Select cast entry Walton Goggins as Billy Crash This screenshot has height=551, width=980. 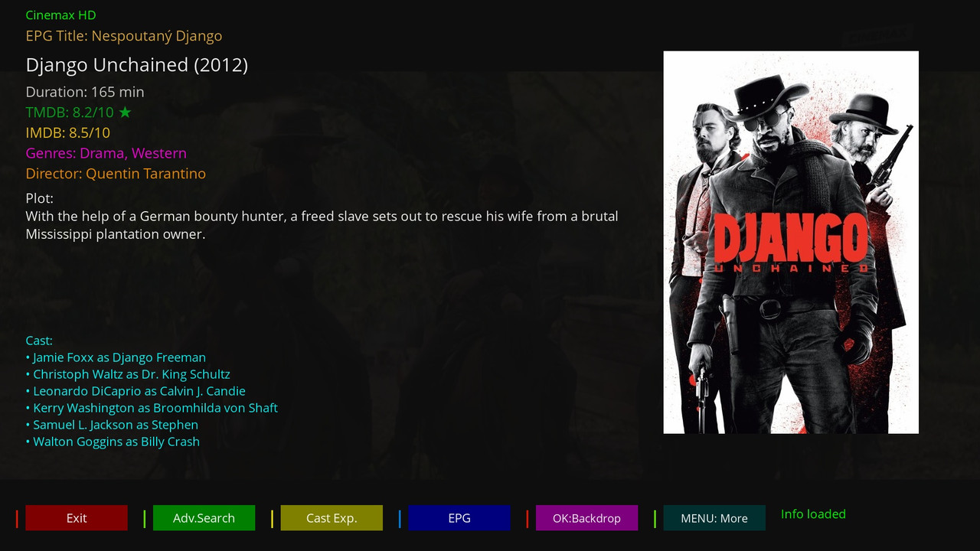(113, 442)
